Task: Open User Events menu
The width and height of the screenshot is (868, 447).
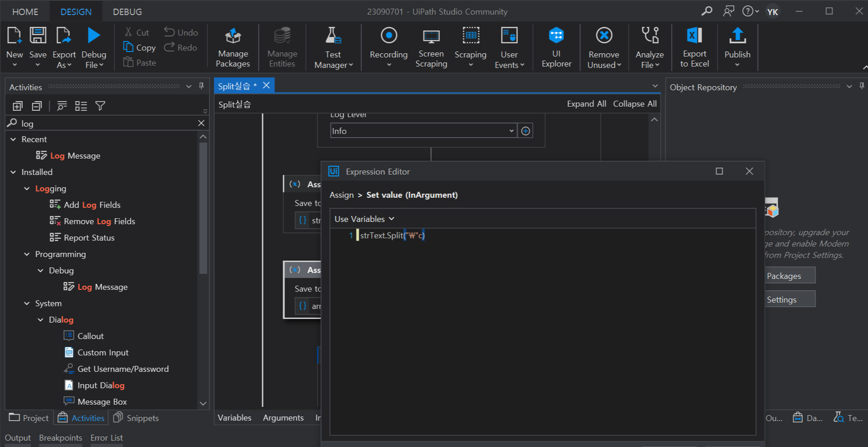Action: (509, 47)
